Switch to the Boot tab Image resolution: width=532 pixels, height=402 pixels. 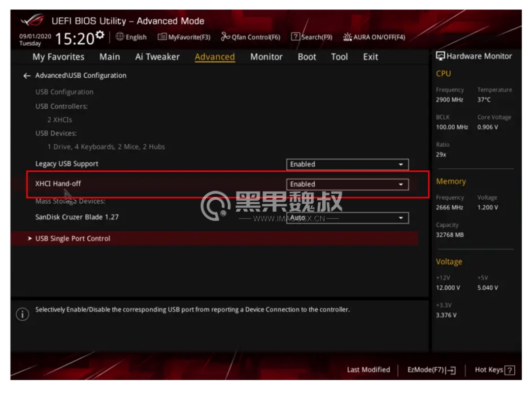(307, 57)
